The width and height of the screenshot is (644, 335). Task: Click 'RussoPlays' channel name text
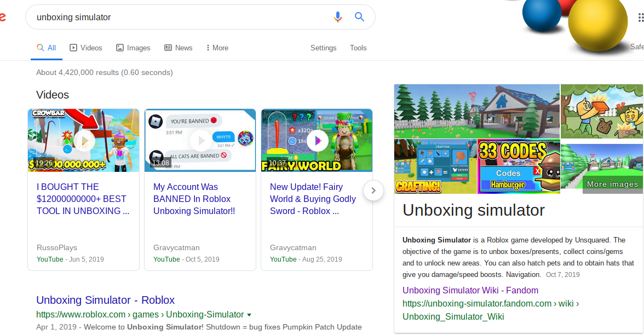57,247
